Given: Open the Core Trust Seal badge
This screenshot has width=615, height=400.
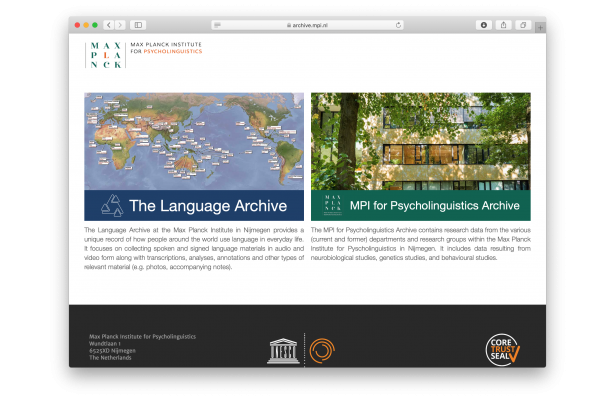Looking at the screenshot, I should point(502,350).
